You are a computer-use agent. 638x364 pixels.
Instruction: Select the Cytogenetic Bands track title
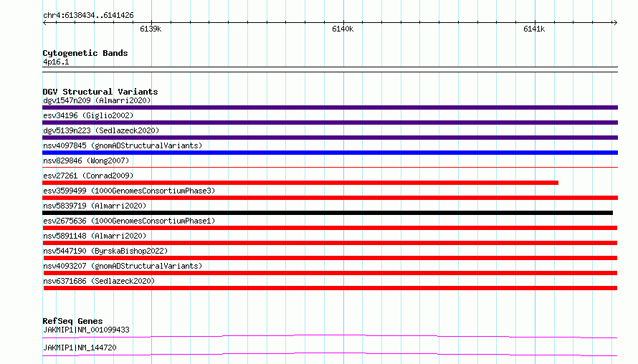[x=85, y=53]
